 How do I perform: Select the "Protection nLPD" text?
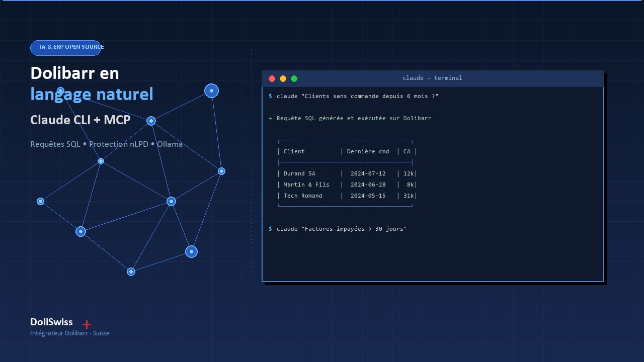tap(119, 144)
